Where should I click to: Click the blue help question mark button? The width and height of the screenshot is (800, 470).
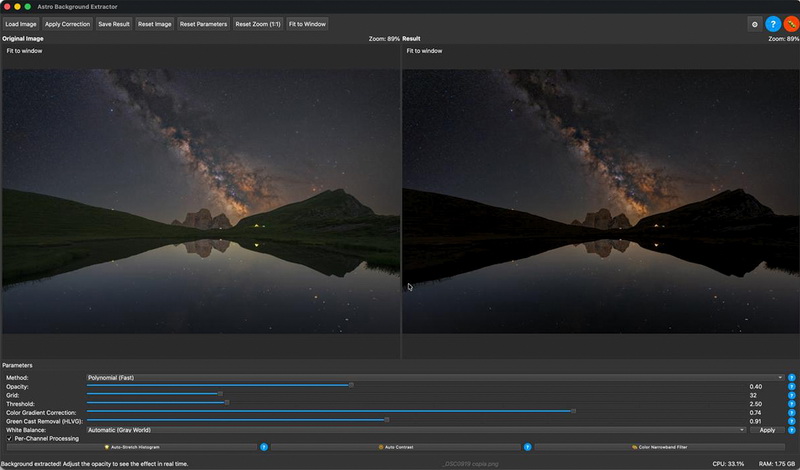tap(773, 24)
